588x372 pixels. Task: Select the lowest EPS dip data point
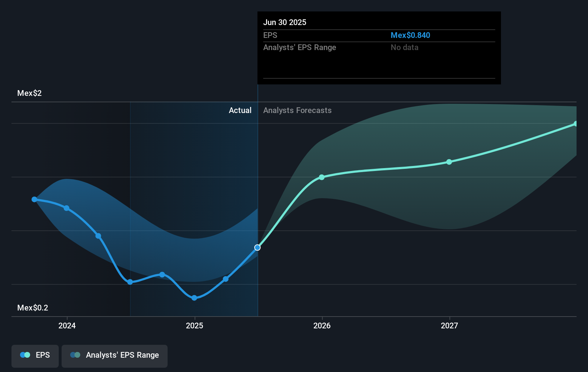[x=194, y=297]
